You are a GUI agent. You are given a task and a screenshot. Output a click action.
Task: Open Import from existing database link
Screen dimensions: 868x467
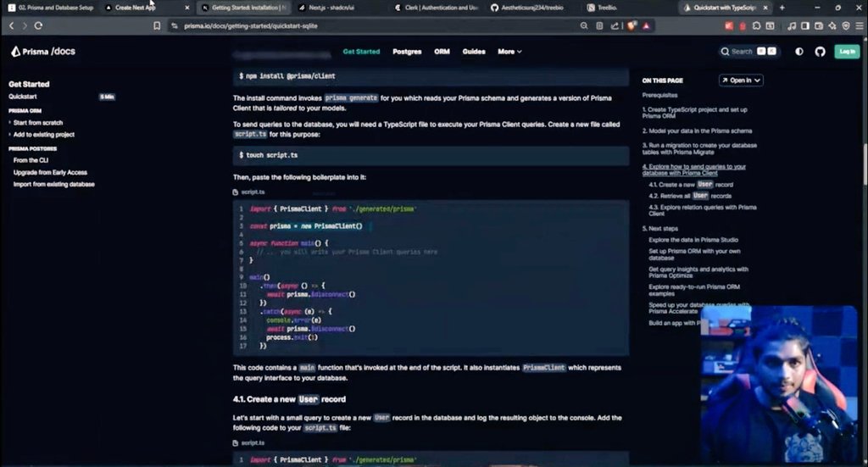coord(53,184)
